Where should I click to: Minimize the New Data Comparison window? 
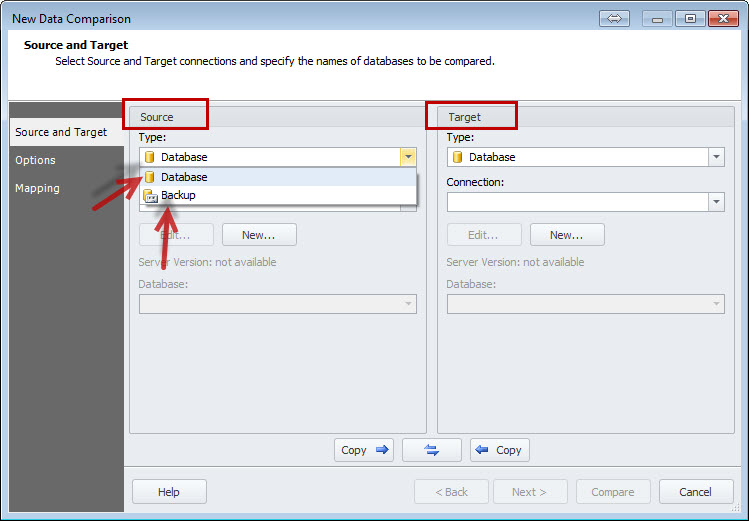pos(657,19)
